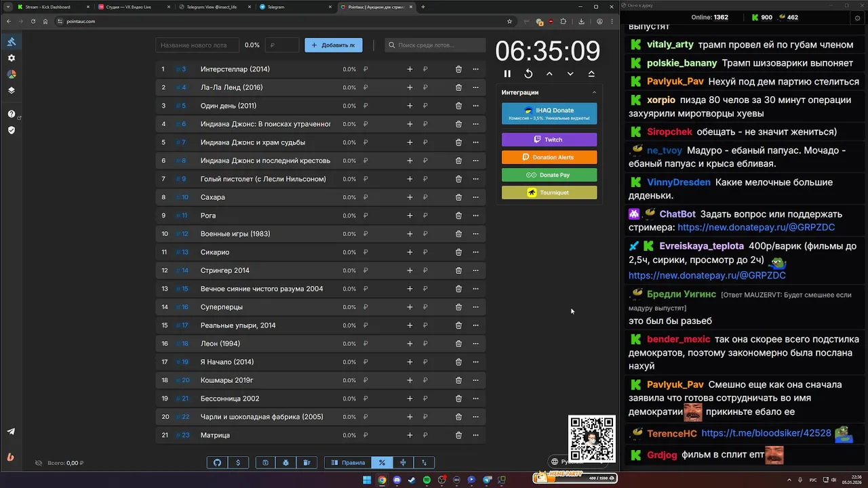This screenshot has width=868, height=488.
Task: Pause the auction timer
Action: coord(507,74)
